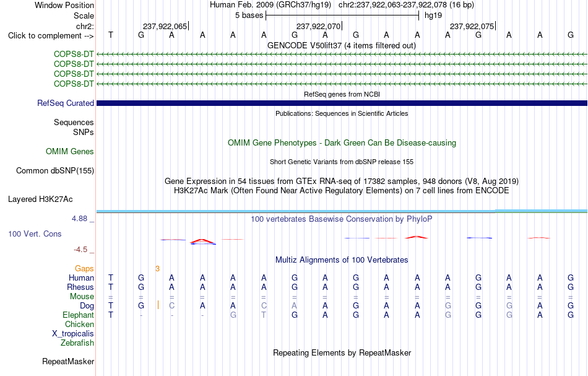588x376 pixels.
Task: Open 'Publications: Sequences in Scientific Articles' title
Action: click(x=342, y=113)
